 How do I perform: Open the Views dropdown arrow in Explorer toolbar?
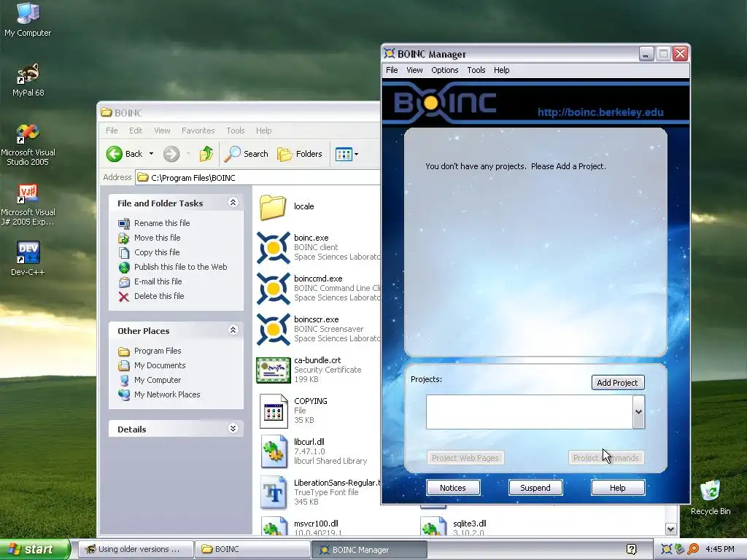click(x=356, y=154)
